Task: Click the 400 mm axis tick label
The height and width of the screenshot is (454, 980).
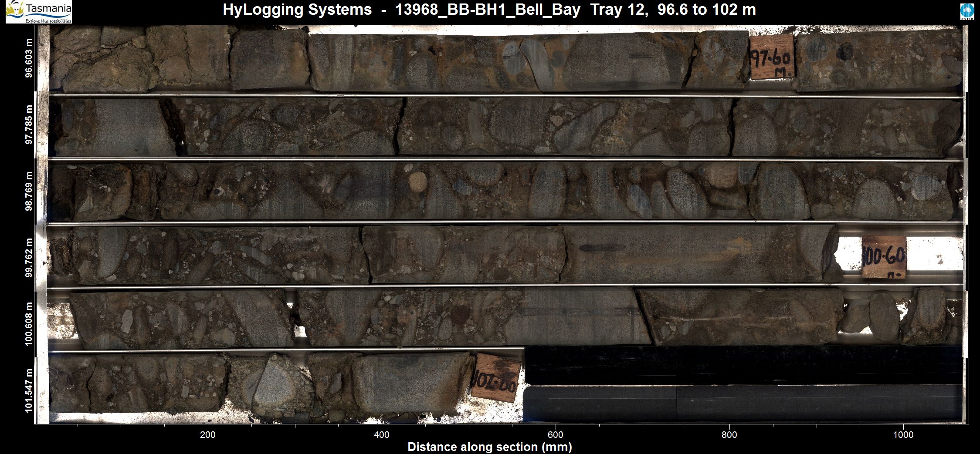Action: click(382, 435)
